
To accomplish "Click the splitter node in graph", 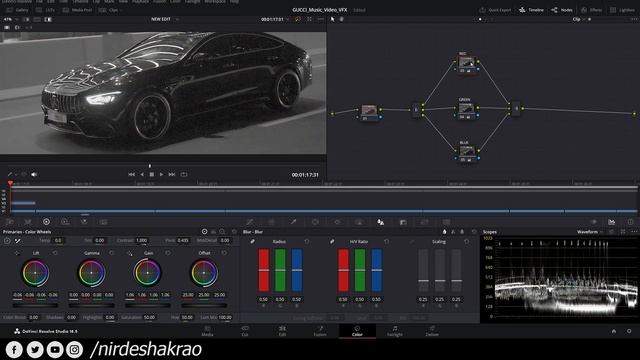I will 416,109.
